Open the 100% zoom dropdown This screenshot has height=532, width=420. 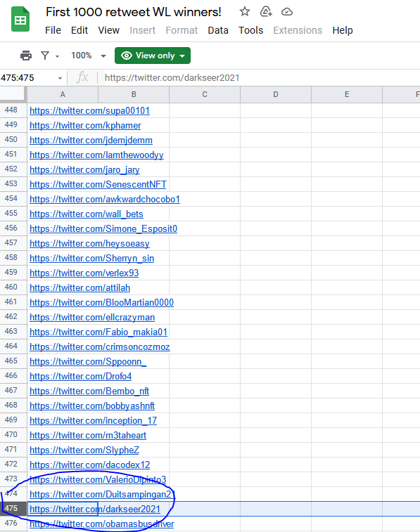89,56
